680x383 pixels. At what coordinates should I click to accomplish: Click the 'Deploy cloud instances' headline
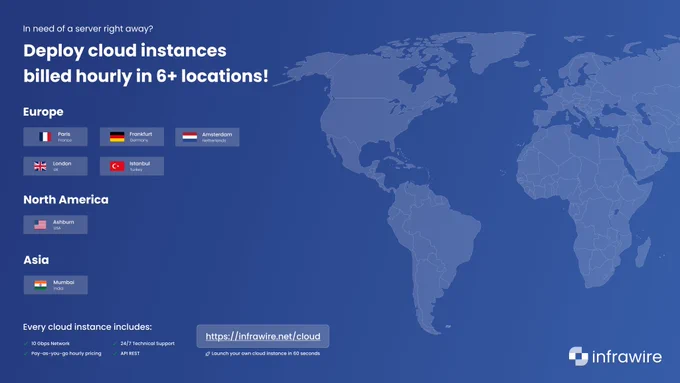[x=125, y=51]
